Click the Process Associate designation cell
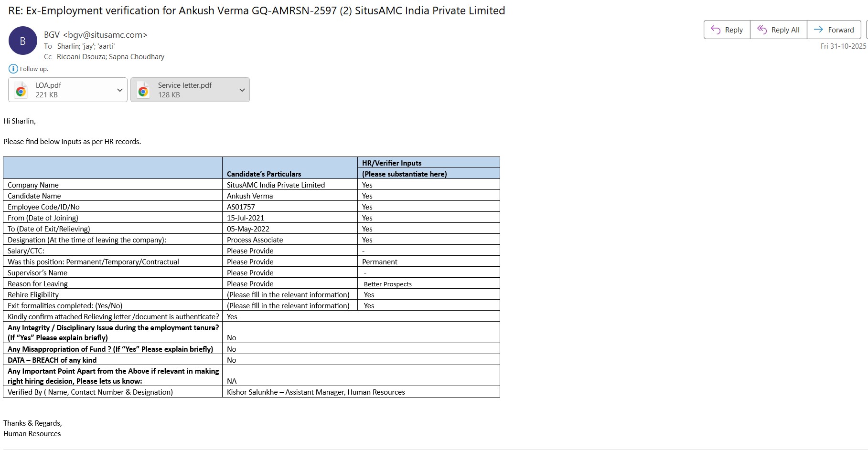Screen dimensions: 868x450 (x=289, y=240)
